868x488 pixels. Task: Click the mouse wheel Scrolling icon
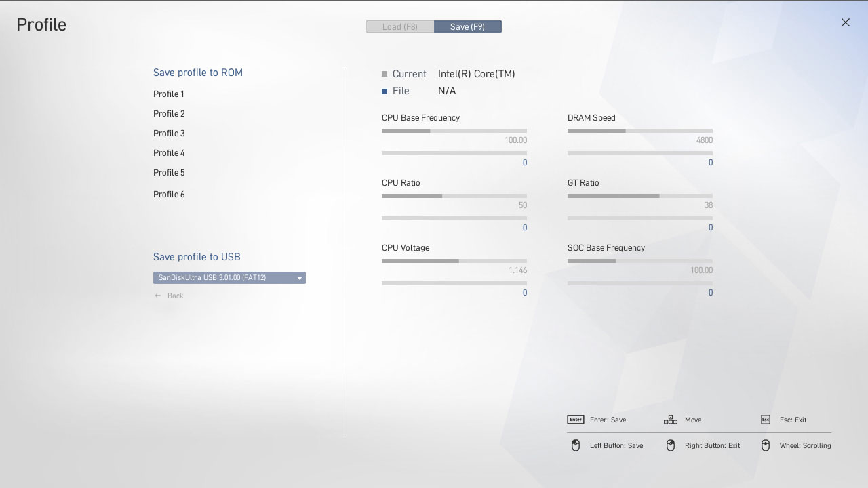(766, 445)
